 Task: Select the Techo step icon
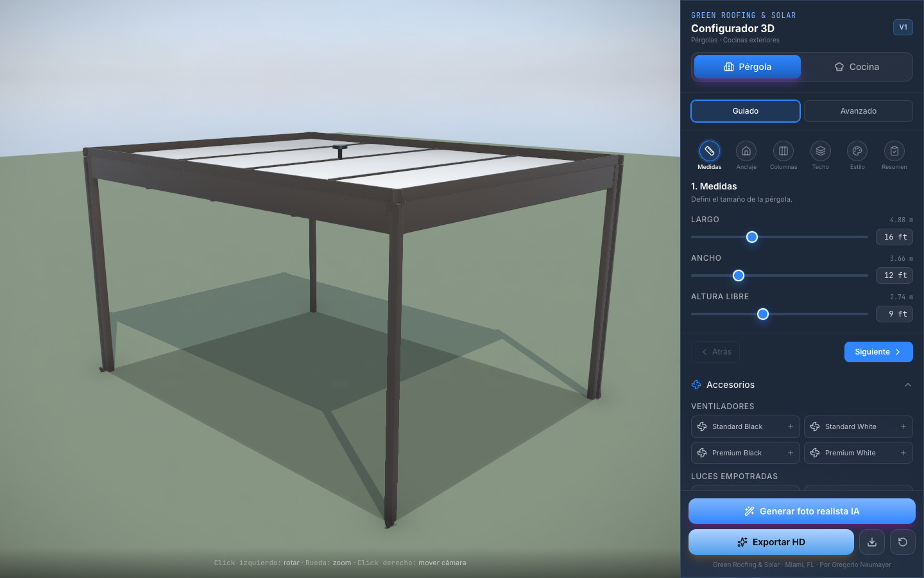(x=820, y=152)
